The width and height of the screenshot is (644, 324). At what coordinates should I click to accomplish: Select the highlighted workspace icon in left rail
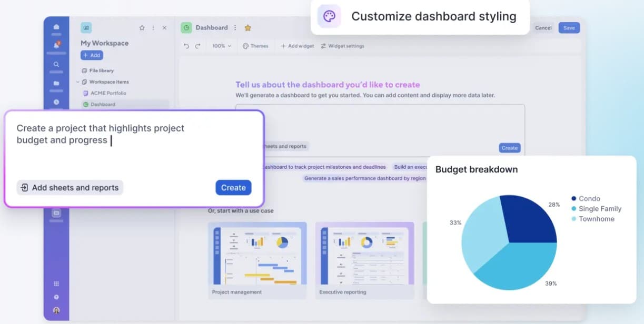(56, 213)
